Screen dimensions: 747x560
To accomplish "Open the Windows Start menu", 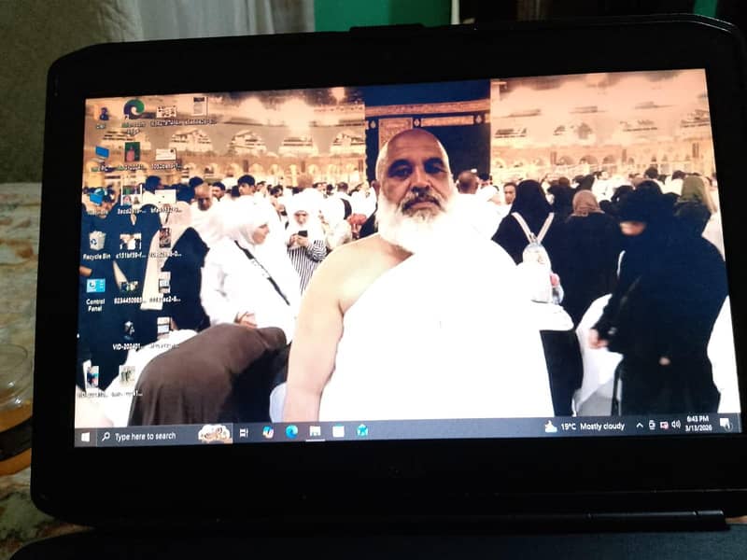I will pyautogui.click(x=86, y=437).
